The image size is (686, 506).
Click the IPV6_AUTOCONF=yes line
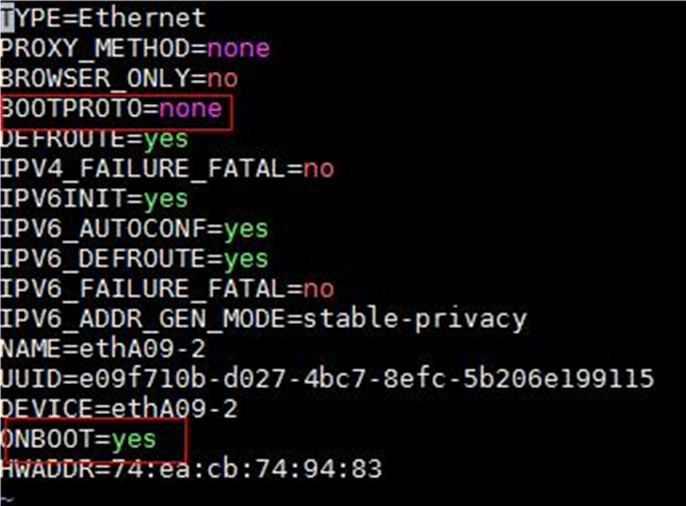coord(134,229)
